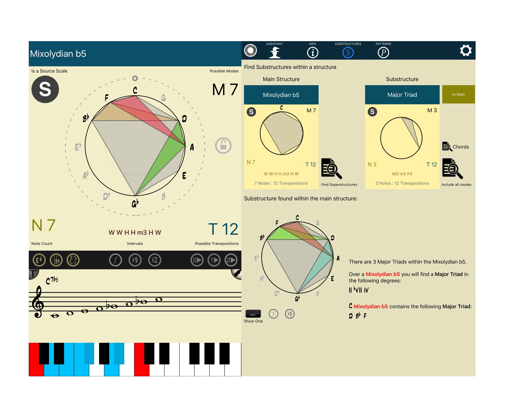The height and width of the screenshot is (420, 510).
Task: Click the II bVII IV degrees text
Action: [359, 290]
